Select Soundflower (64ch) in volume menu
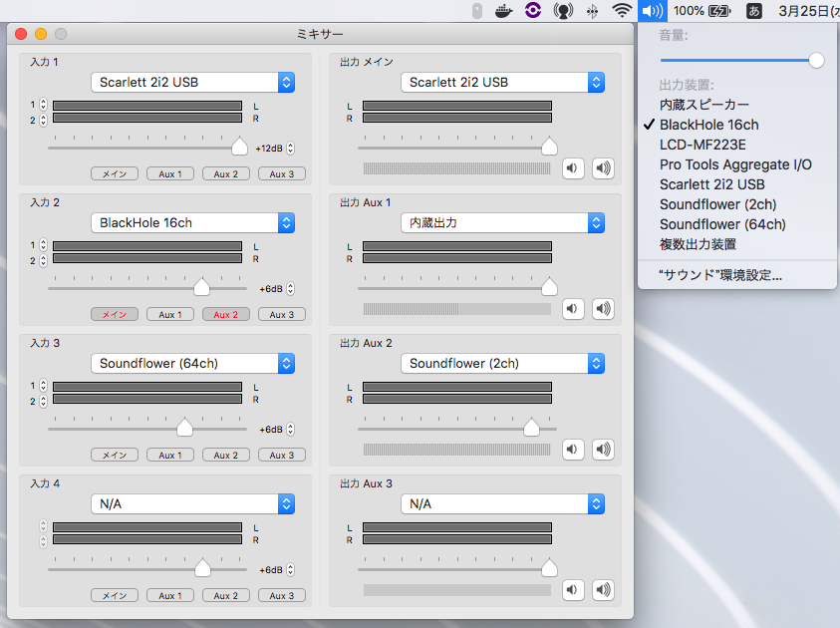Image resolution: width=840 pixels, height=628 pixels. (x=737, y=224)
